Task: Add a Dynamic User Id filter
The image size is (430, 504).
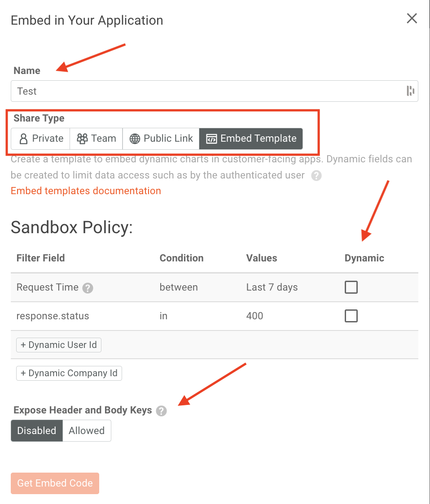Action: coord(59,345)
